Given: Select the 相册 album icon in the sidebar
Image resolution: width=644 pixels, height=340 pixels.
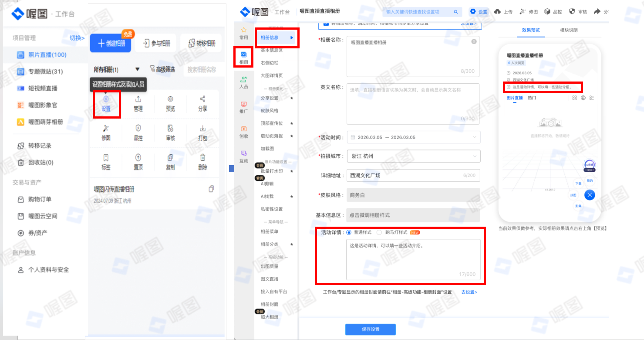Looking at the screenshot, I should click(243, 54).
